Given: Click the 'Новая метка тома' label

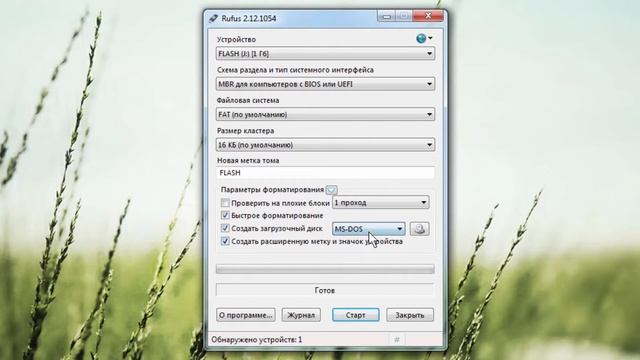Looking at the screenshot, I should [x=248, y=161].
